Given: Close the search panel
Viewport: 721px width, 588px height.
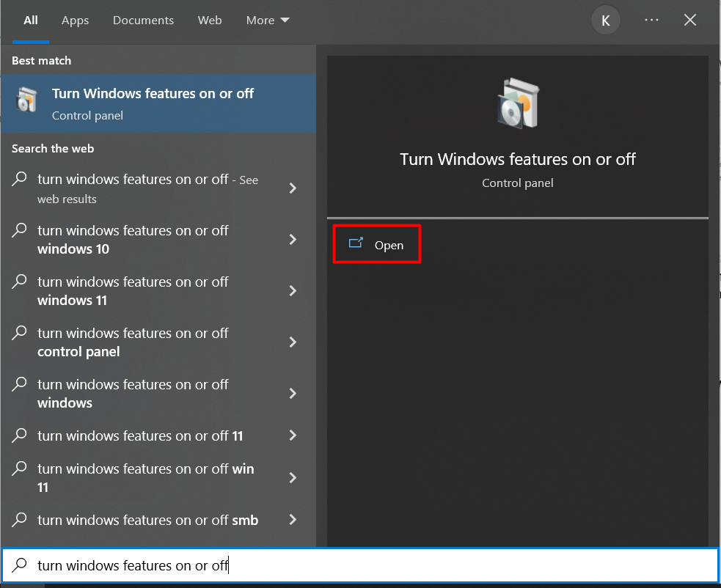Looking at the screenshot, I should [x=689, y=20].
